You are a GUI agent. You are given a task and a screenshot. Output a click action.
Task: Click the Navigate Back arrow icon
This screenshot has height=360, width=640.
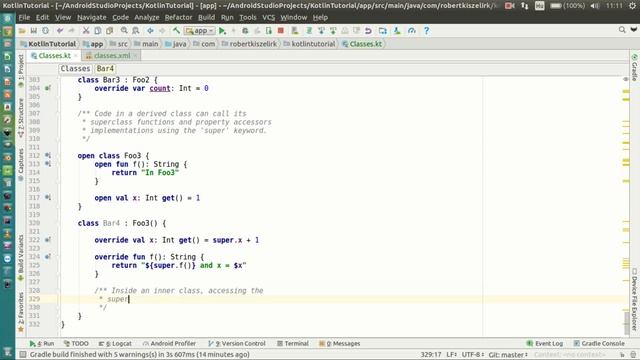150,31
